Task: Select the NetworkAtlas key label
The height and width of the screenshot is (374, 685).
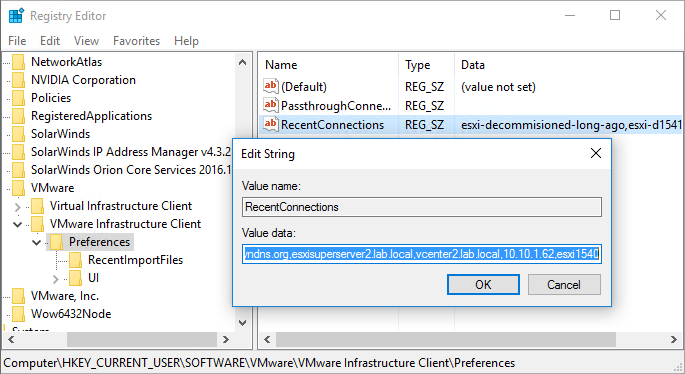Action: coord(66,62)
